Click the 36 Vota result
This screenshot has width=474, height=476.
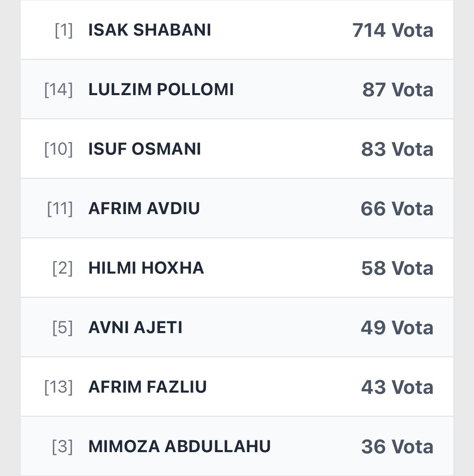397,447
